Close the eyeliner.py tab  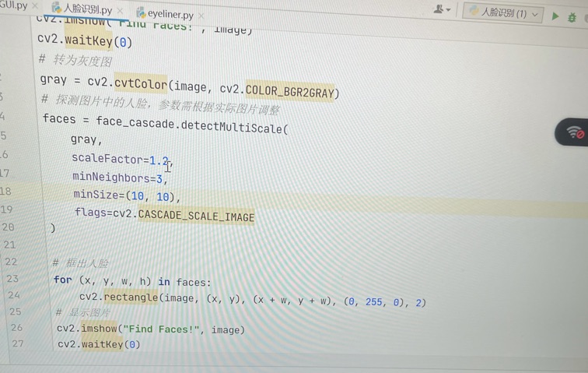click(201, 16)
